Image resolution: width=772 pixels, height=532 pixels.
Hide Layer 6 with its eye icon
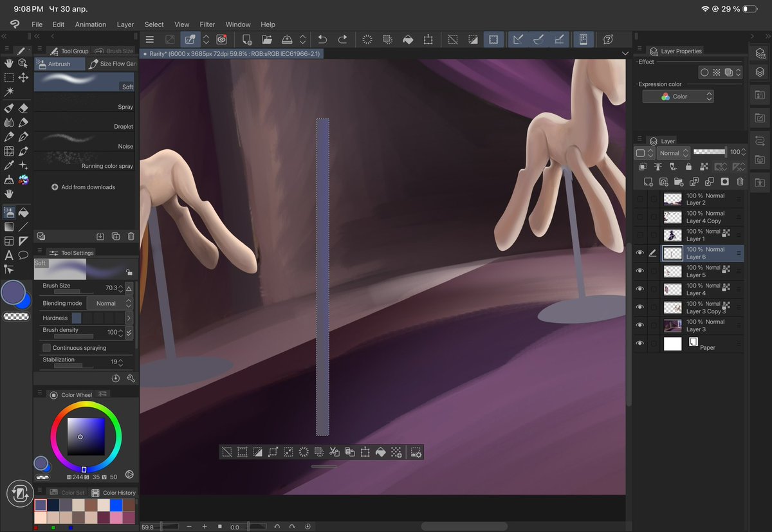coord(639,253)
